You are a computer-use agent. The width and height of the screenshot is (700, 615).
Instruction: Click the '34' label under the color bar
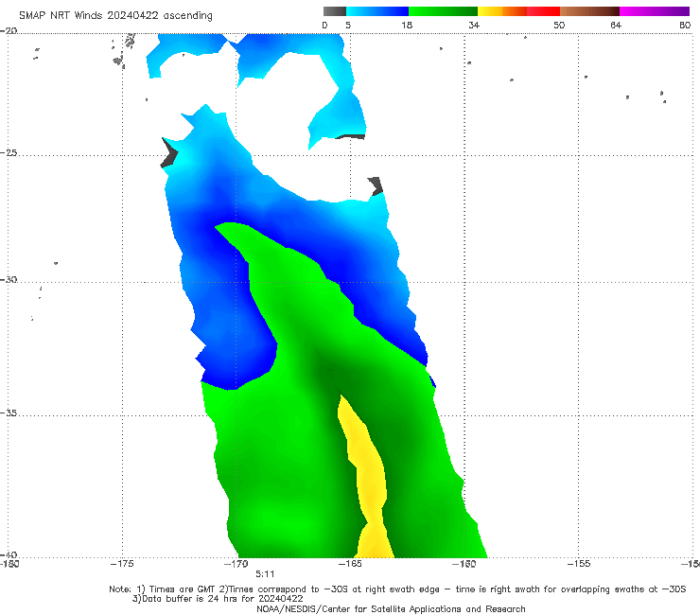point(474,26)
